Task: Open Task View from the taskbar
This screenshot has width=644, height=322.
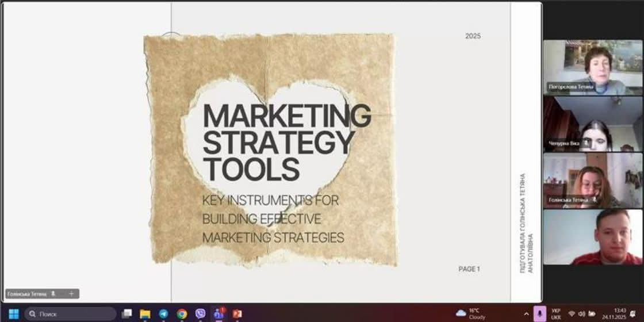Action: click(127, 314)
